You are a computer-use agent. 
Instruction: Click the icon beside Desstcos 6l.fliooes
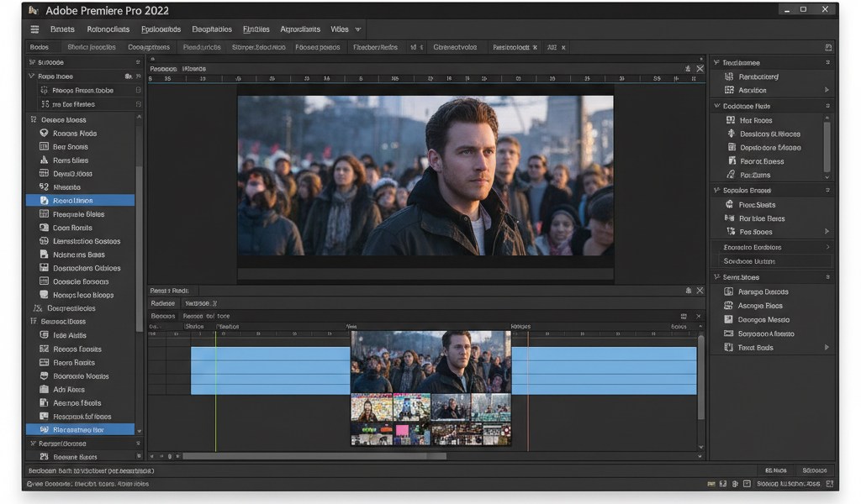click(x=731, y=134)
